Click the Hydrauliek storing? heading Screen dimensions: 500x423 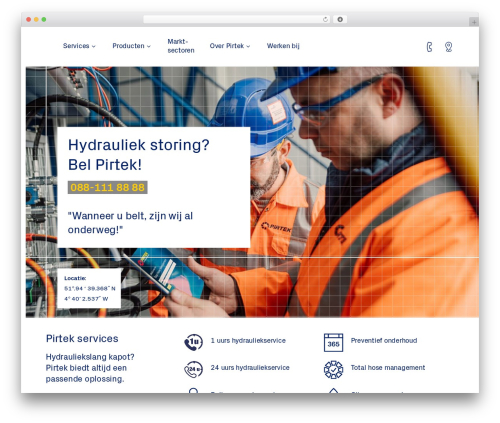138,155
